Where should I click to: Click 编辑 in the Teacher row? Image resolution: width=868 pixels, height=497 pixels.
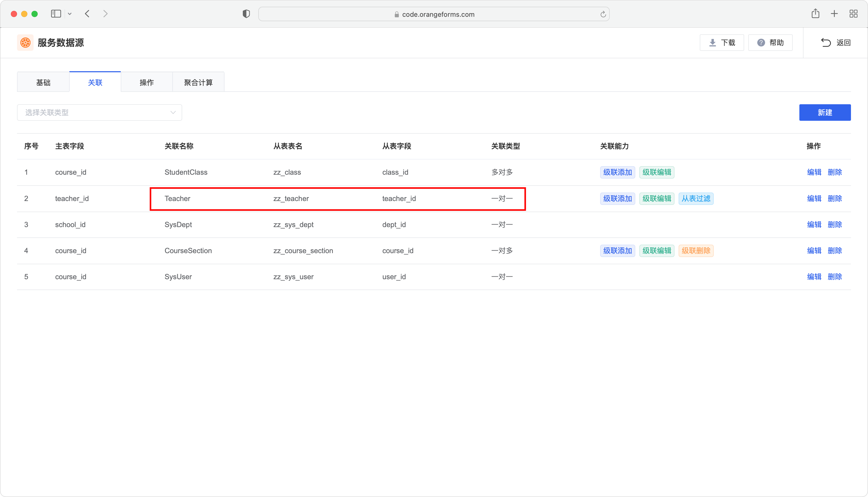click(814, 198)
